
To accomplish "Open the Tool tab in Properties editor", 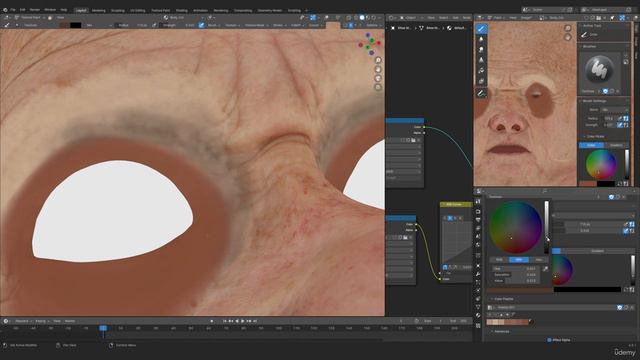I will tap(478, 202).
